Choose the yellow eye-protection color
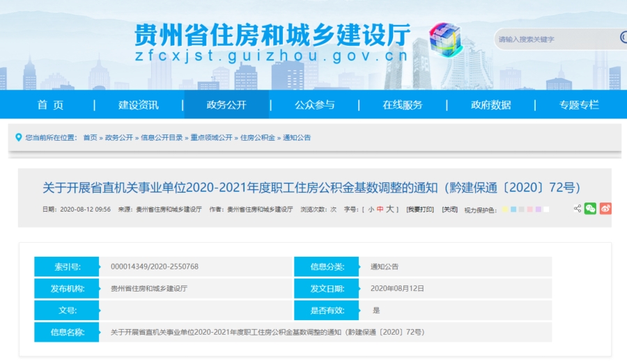Viewport: 627px width, 364px height. [505, 209]
